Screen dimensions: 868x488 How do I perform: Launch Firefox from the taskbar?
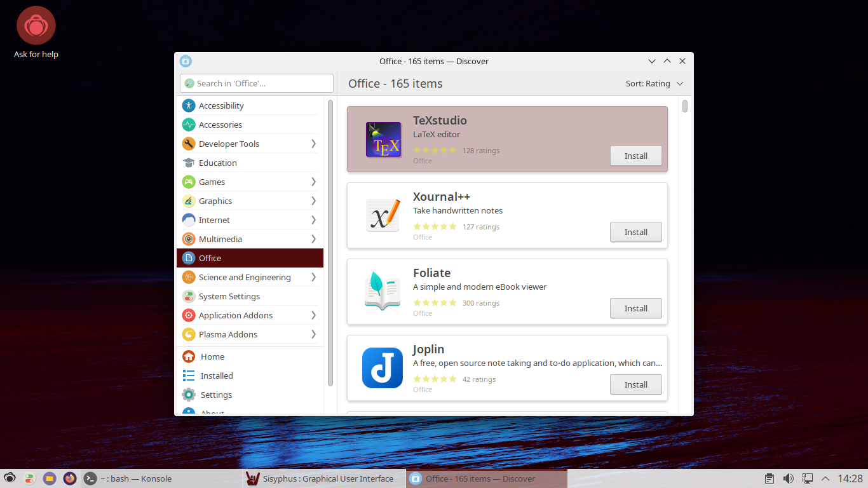(x=70, y=478)
